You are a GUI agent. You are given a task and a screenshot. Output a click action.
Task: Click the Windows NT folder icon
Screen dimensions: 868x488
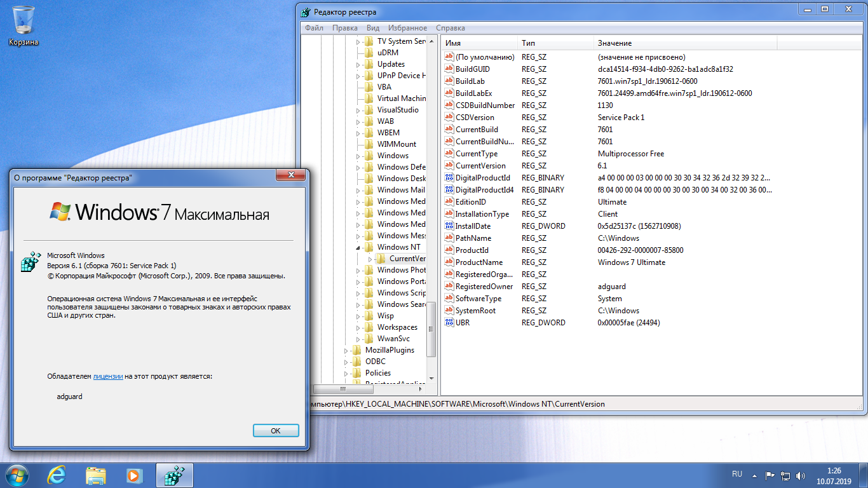[369, 247]
